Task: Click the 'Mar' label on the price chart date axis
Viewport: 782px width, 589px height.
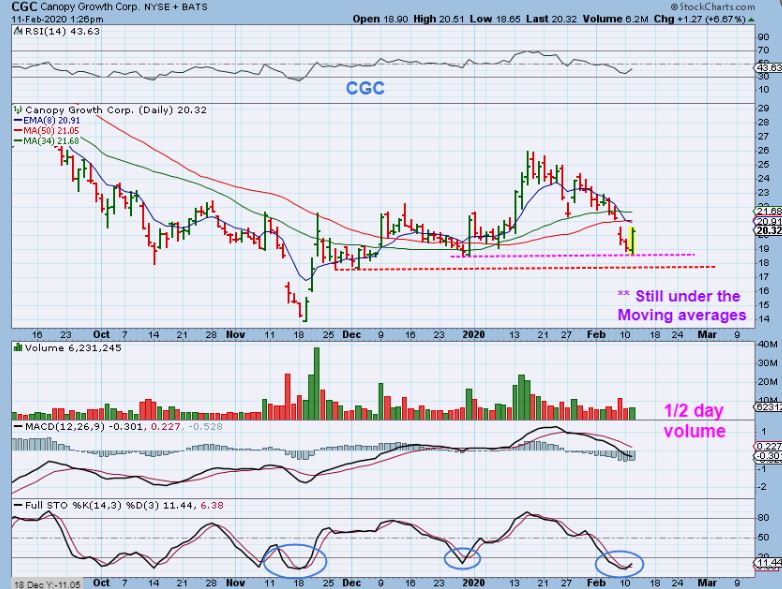Action: (x=707, y=334)
